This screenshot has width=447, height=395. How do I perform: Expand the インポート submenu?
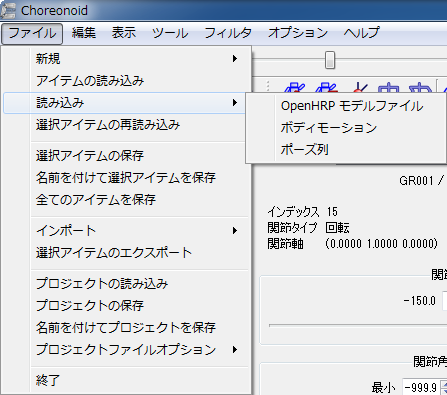click(x=127, y=231)
